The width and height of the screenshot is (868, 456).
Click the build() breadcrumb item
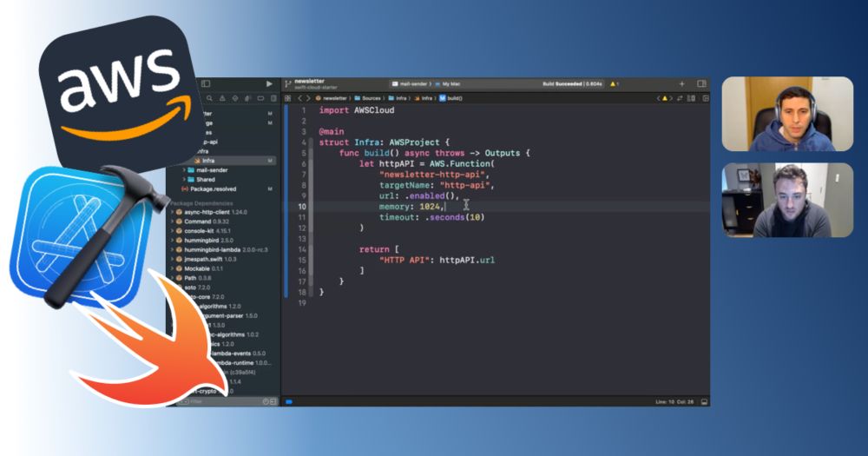tap(451, 98)
